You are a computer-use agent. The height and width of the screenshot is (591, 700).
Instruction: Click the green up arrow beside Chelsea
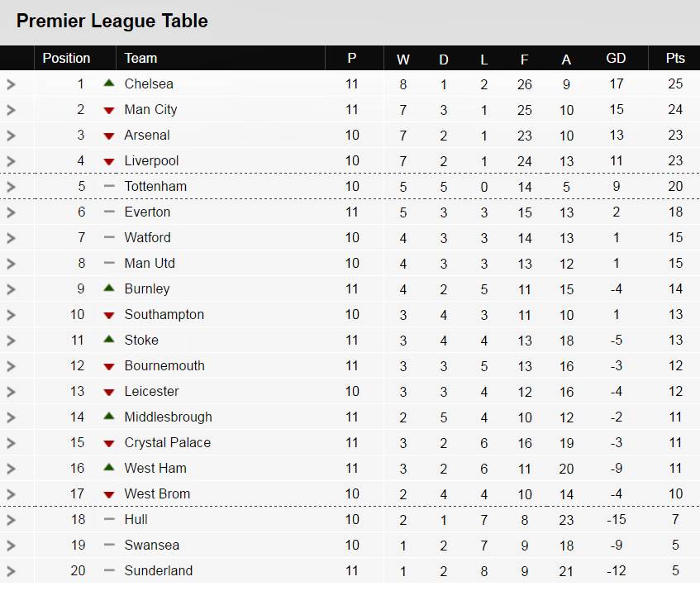(x=108, y=83)
